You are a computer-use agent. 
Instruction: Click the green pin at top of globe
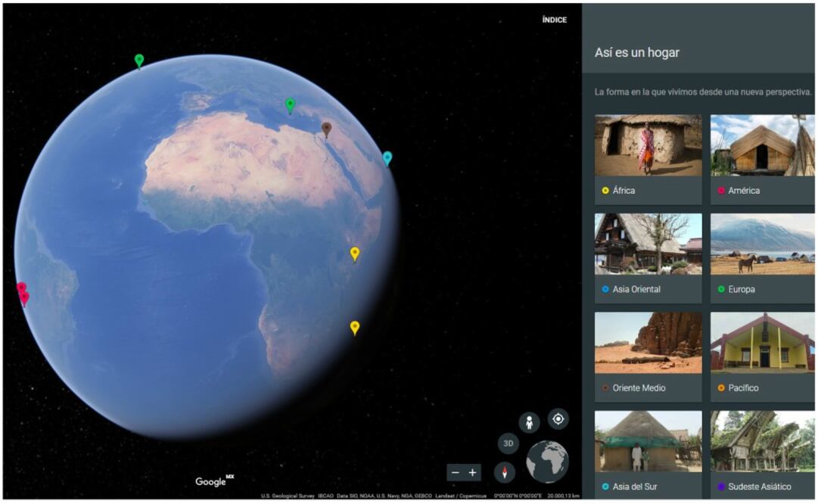tap(139, 60)
